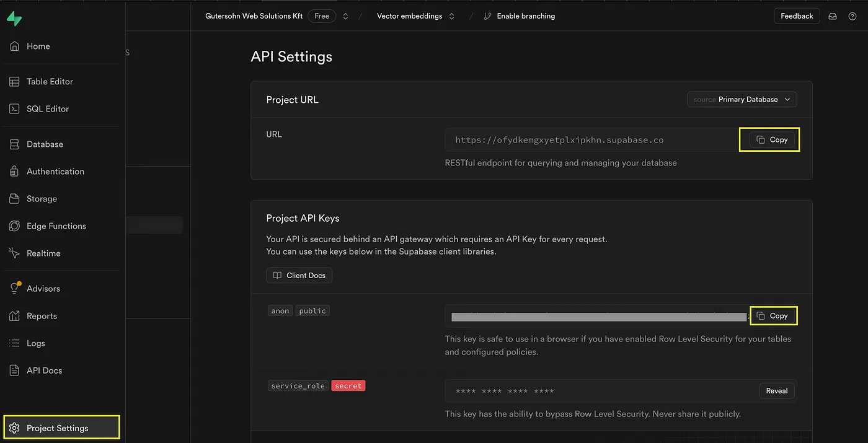Click the API Docs document icon
This screenshot has width=868, height=443.
[15, 371]
